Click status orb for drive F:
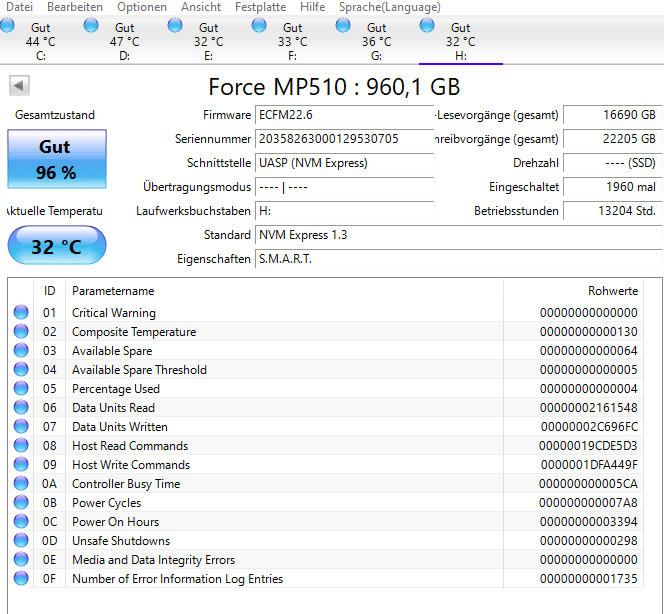This screenshot has width=664, height=614. (259, 25)
